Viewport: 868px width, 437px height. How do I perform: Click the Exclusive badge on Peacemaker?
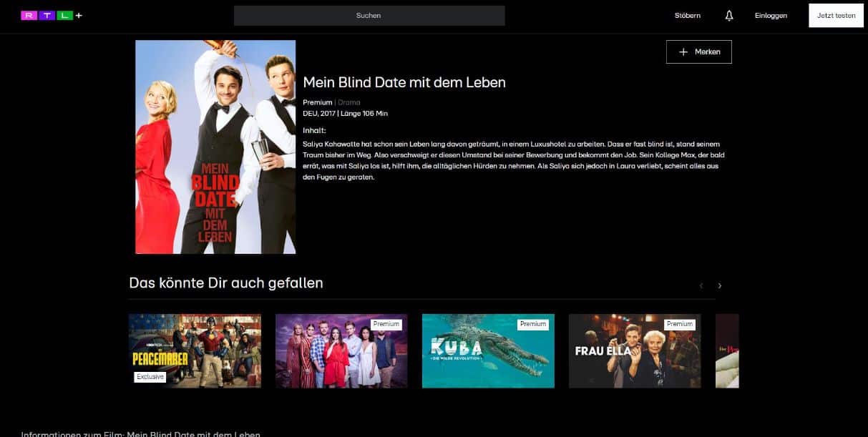pyautogui.click(x=150, y=377)
